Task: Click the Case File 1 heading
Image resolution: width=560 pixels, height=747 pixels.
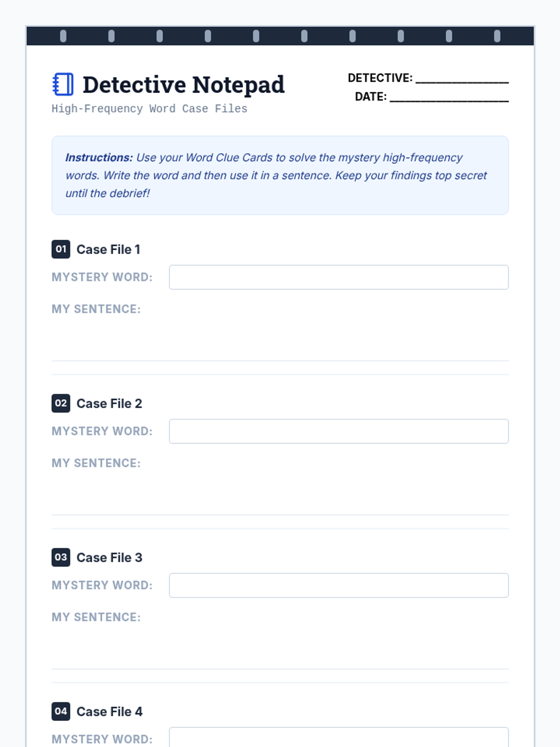Action: pos(108,250)
